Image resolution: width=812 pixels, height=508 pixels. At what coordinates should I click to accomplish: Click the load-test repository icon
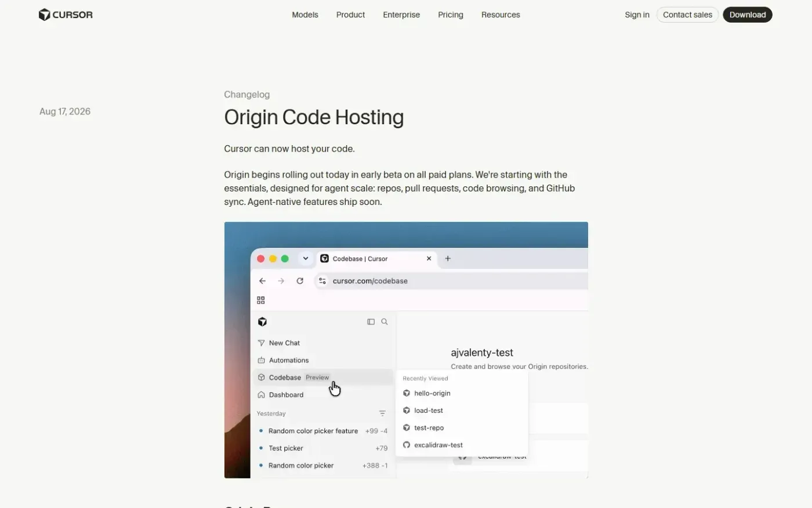(x=407, y=410)
